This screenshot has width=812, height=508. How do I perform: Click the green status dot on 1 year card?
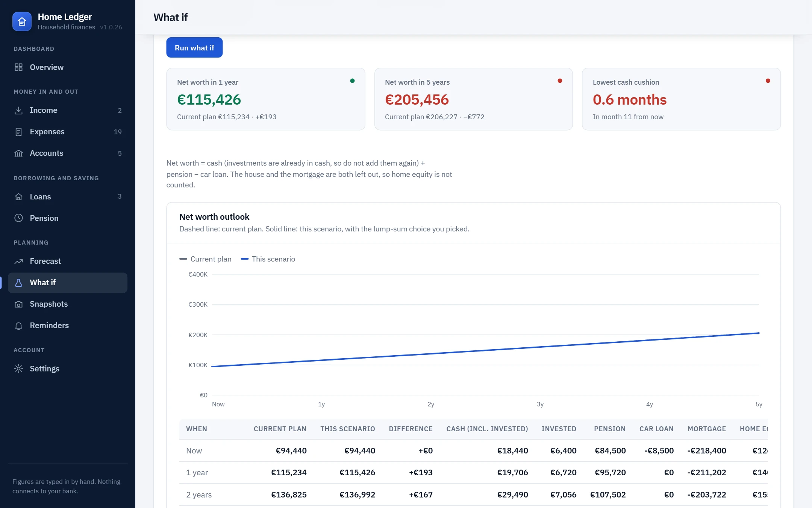[352, 81]
